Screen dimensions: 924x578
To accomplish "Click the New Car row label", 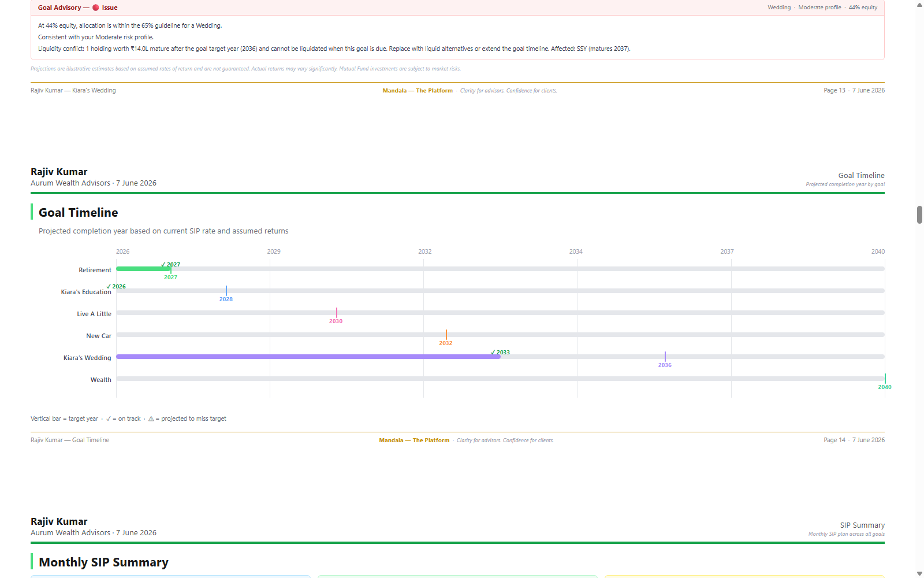I will pos(99,336).
